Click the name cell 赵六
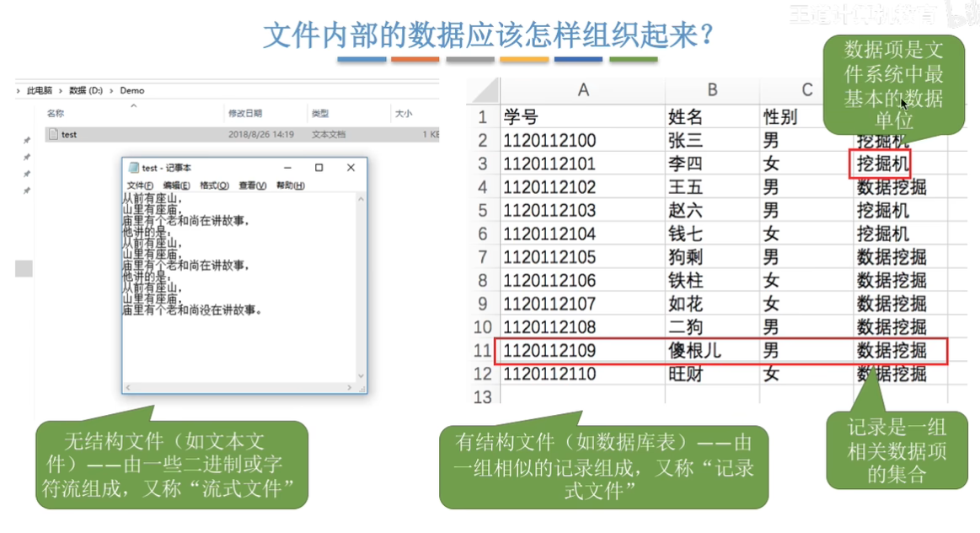Image resolution: width=980 pixels, height=533 pixels. pyautogui.click(x=713, y=210)
